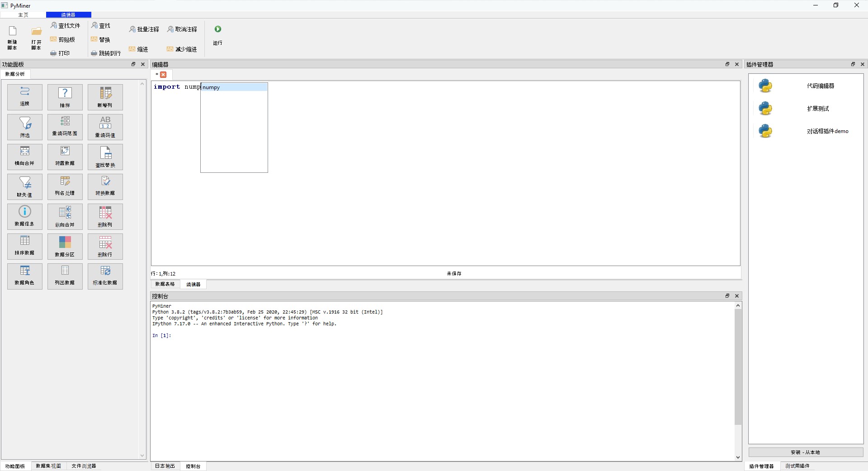Select the 数据分析 panel tab
The width and height of the screenshot is (868, 471).
[15, 74]
